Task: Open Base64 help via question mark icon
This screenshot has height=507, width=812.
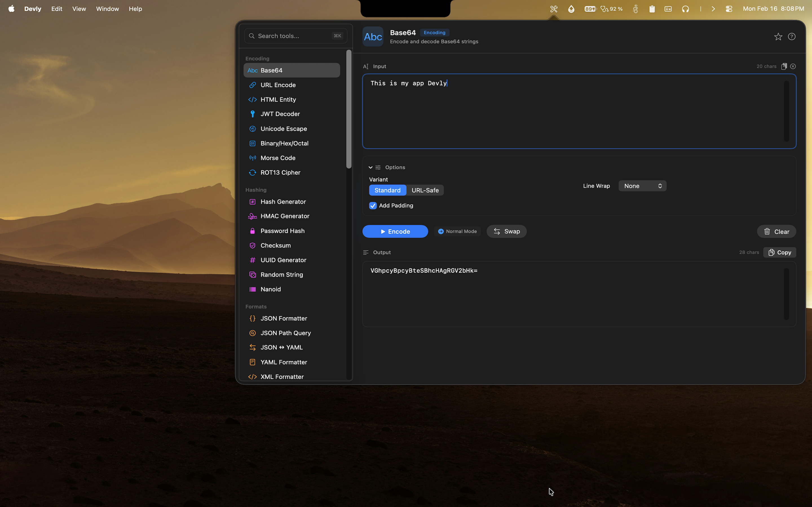Action: pyautogui.click(x=792, y=37)
